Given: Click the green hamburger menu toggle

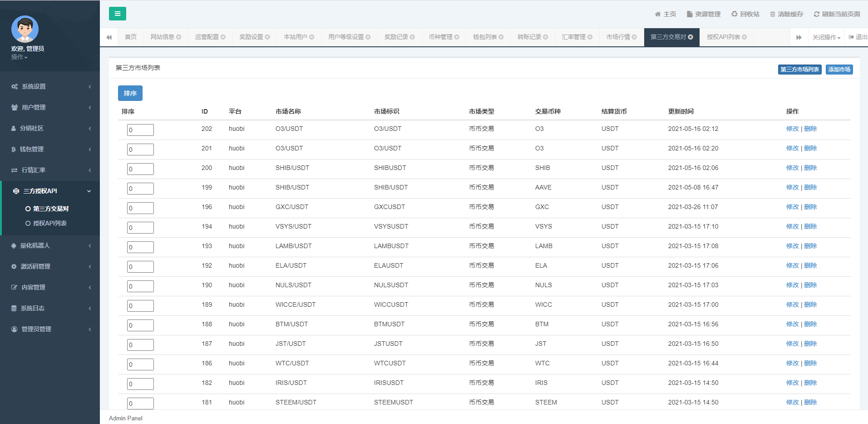Looking at the screenshot, I should [x=117, y=14].
